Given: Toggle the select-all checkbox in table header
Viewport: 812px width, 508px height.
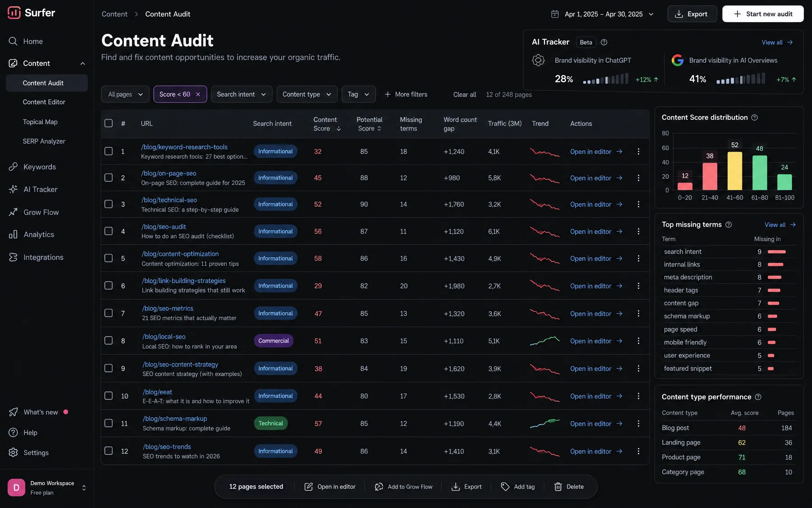Looking at the screenshot, I should (109, 123).
